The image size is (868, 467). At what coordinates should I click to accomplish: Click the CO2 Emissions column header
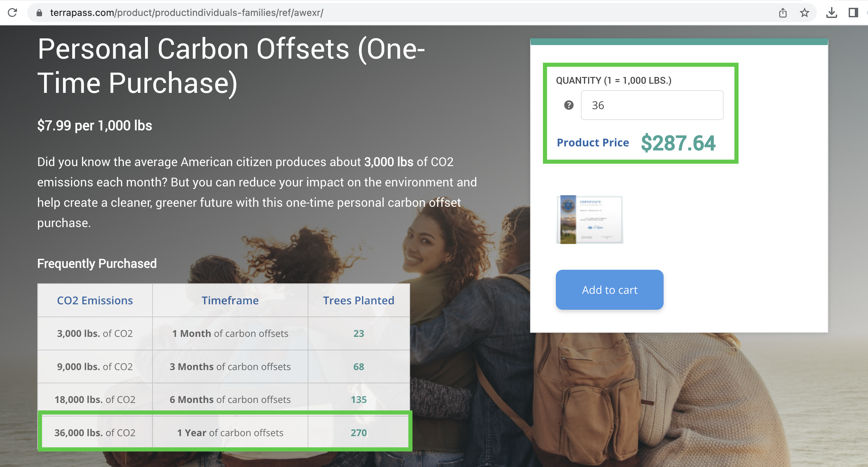[95, 300]
